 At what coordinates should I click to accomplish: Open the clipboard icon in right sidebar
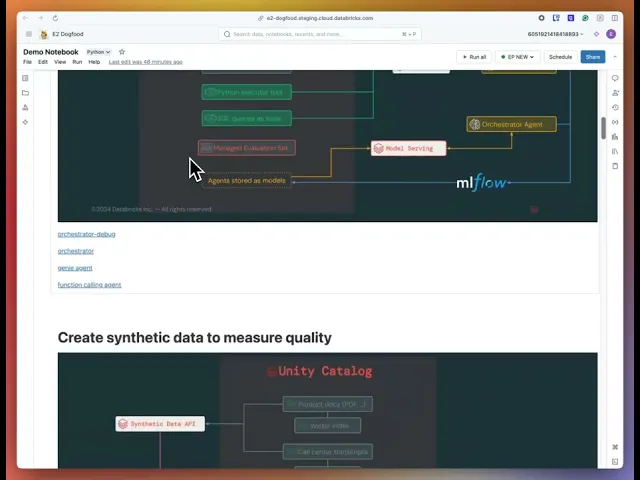tap(615, 166)
